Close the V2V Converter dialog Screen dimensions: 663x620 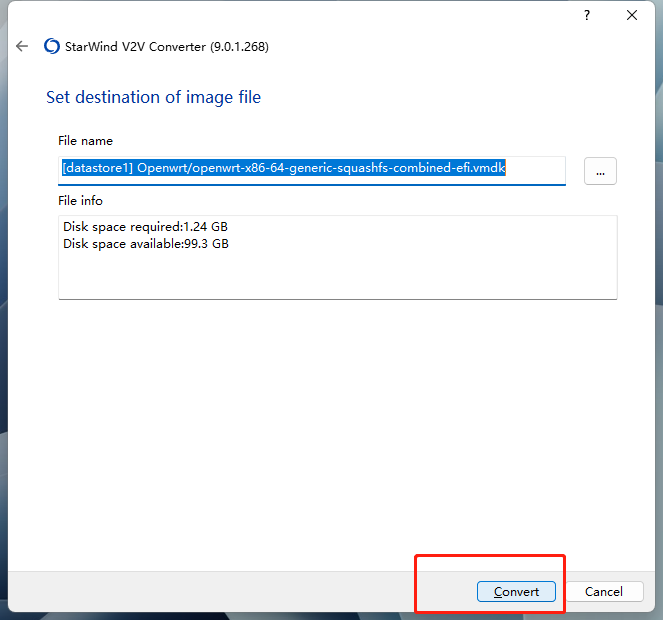pyautogui.click(x=632, y=15)
